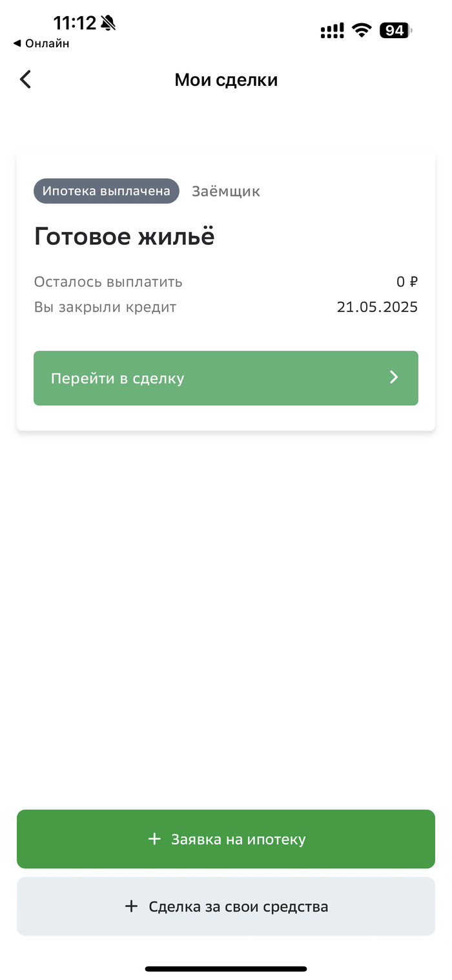Click the plus icon on Заявка на ипотеку
The width and height of the screenshot is (452, 980).
pyautogui.click(x=154, y=839)
